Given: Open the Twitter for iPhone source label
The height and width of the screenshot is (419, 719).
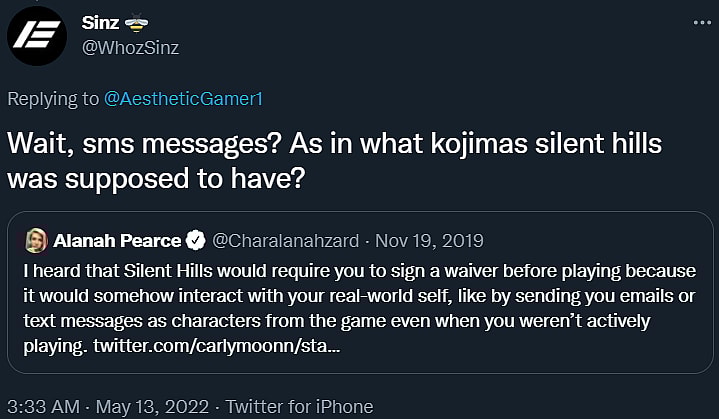Looking at the screenshot, I should (299, 406).
